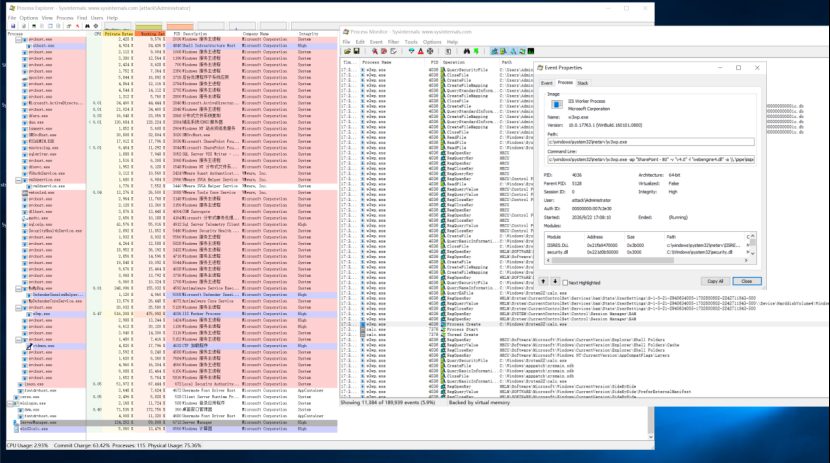Click the Clear display icon in Process Monitor

(x=393, y=51)
